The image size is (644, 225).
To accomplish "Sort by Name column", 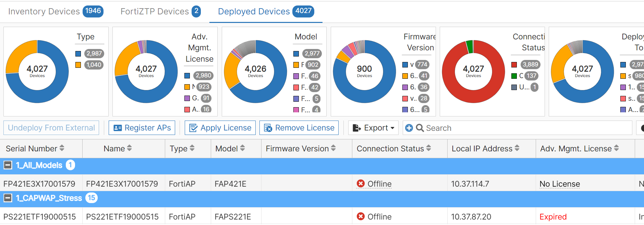I will pyautogui.click(x=129, y=148).
